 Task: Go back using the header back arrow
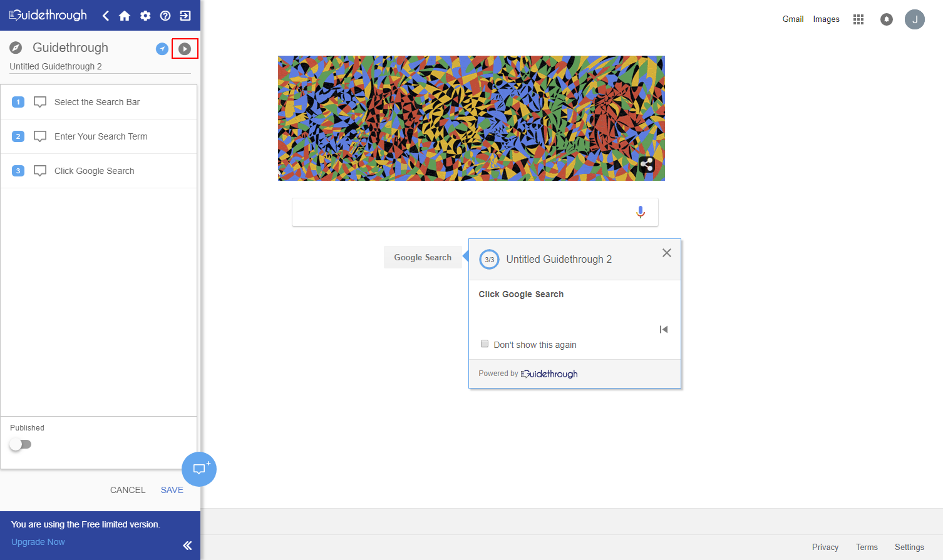click(106, 16)
